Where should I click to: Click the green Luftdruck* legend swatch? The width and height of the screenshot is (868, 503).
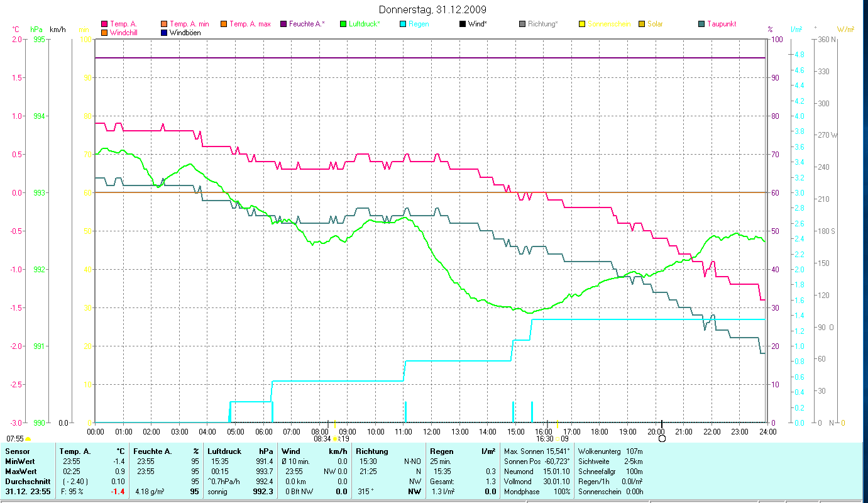point(343,25)
